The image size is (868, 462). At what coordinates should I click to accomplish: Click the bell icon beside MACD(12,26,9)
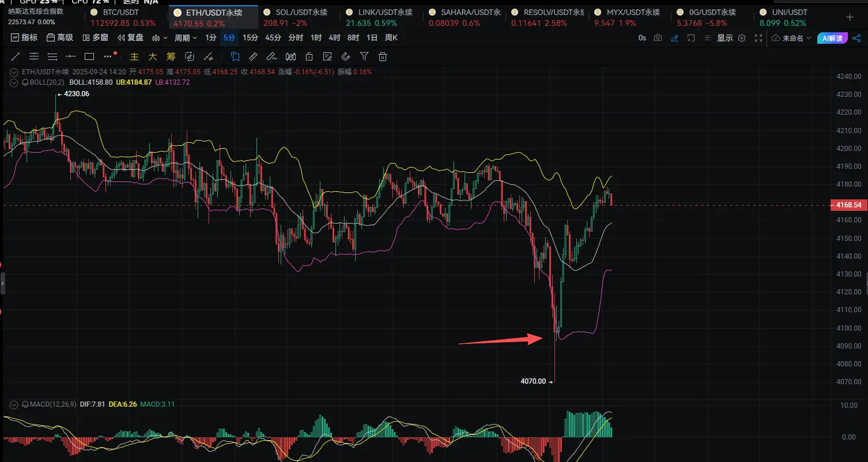[25, 404]
